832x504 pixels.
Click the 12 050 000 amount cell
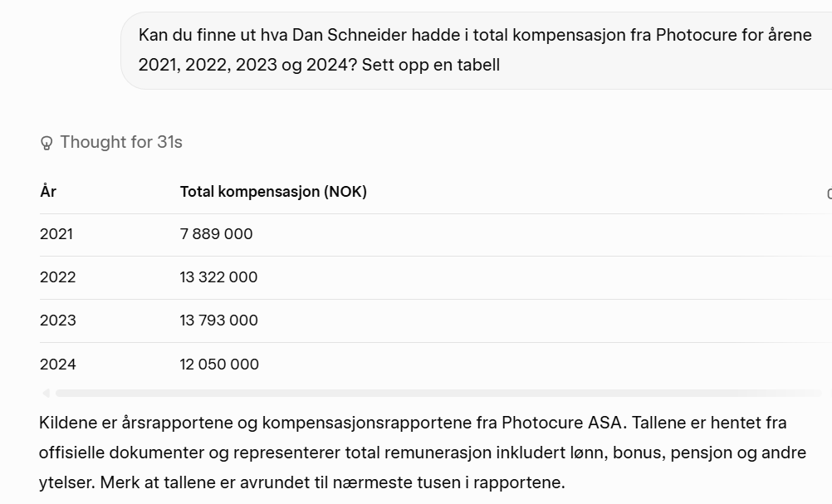coord(219,364)
